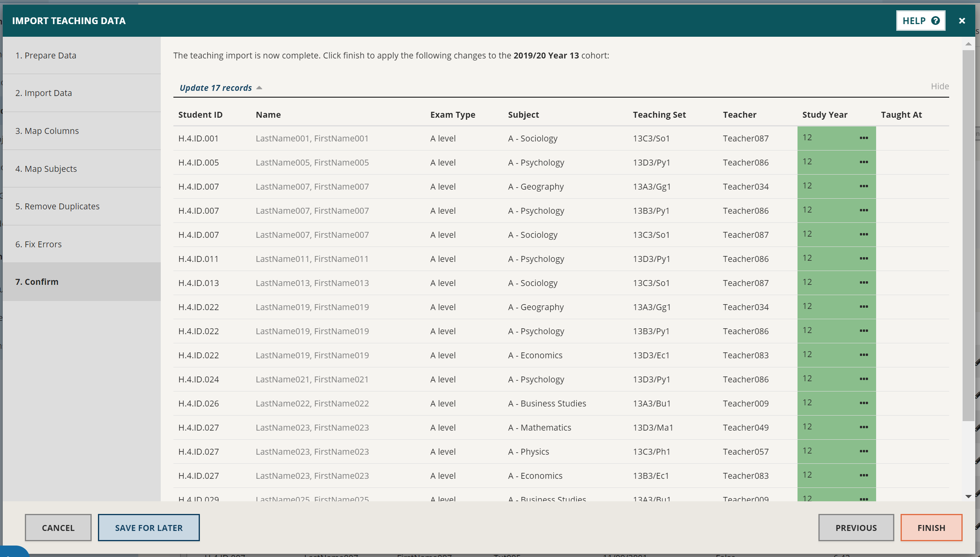Open ellipsis menu for H.4.ID.011 Psychology row
The width and height of the screenshot is (980, 557).
point(863,258)
